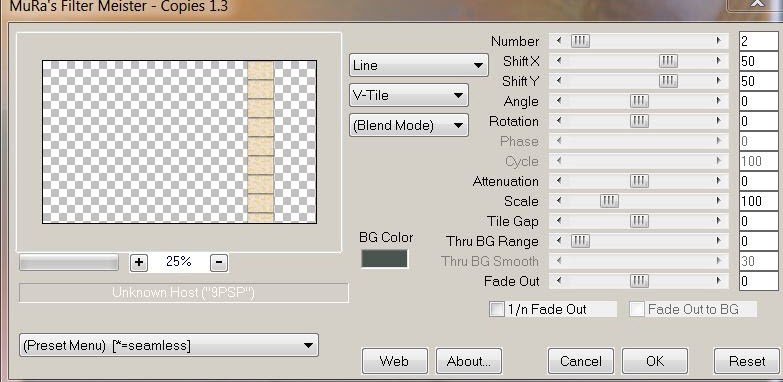Open the Blend Mode dropdown
Image resolution: width=783 pixels, height=382 pixels.
[x=408, y=125]
